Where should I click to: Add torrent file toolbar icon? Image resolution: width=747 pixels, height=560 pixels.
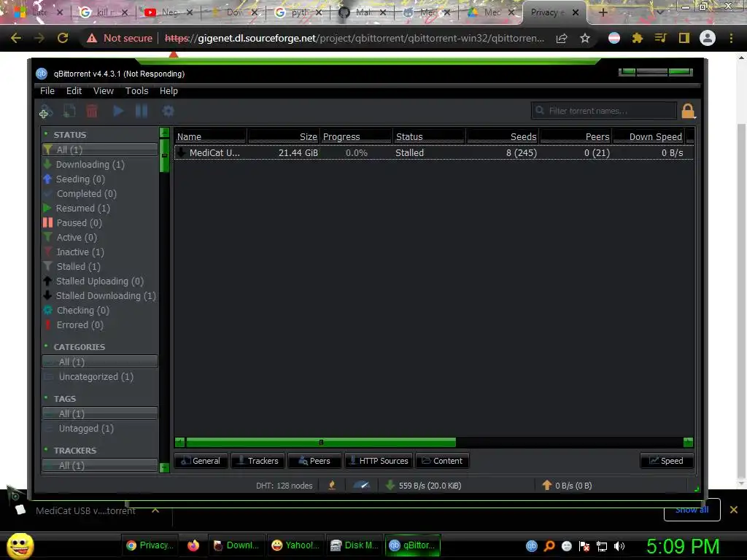(x=69, y=111)
